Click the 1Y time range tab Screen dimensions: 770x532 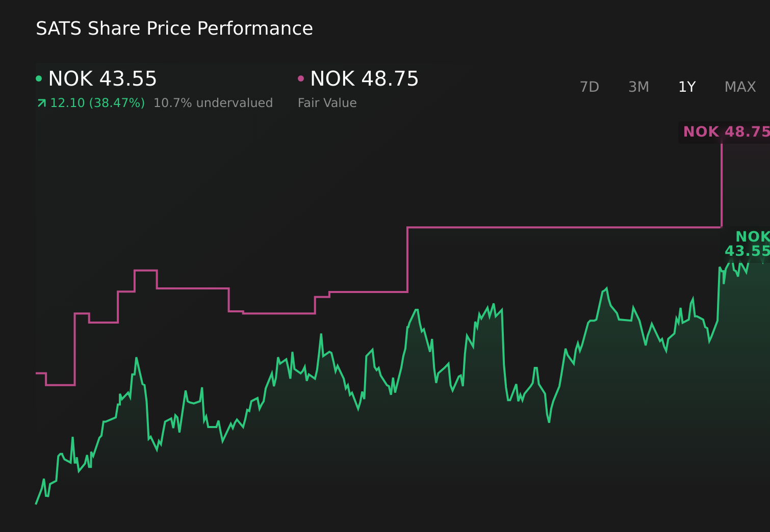click(687, 87)
